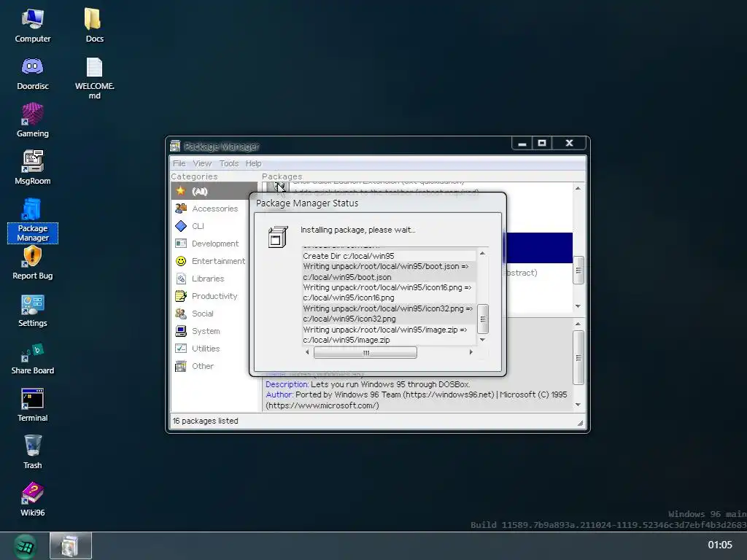747x560 pixels.
Task: Click the package Description text line
Action: [368, 384]
